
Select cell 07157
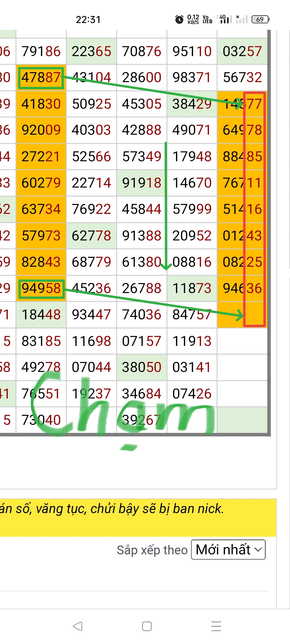[142, 341]
